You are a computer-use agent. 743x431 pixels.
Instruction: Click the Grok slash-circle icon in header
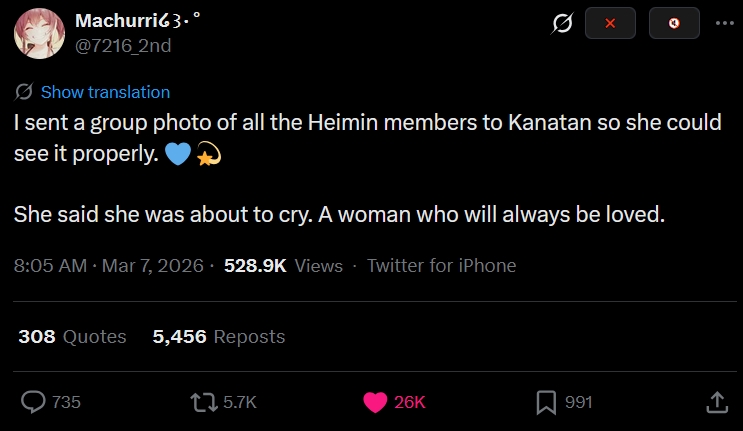pyautogui.click(x=562, y=23)
